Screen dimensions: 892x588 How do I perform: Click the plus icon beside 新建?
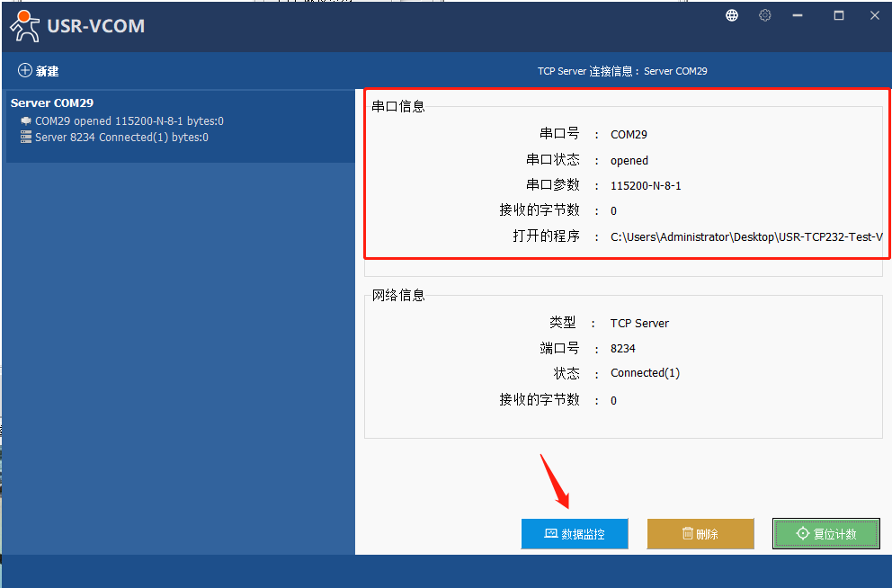(25, 70)
